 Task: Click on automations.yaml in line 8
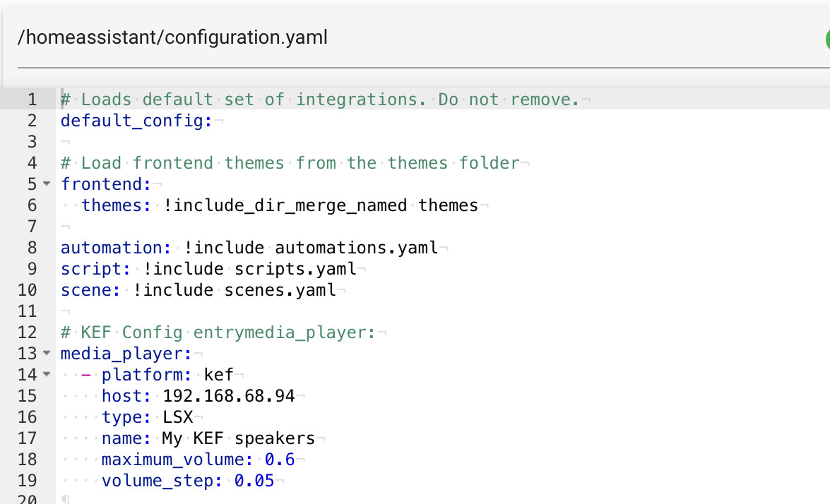pyautogui.click(x=357, y=248)
